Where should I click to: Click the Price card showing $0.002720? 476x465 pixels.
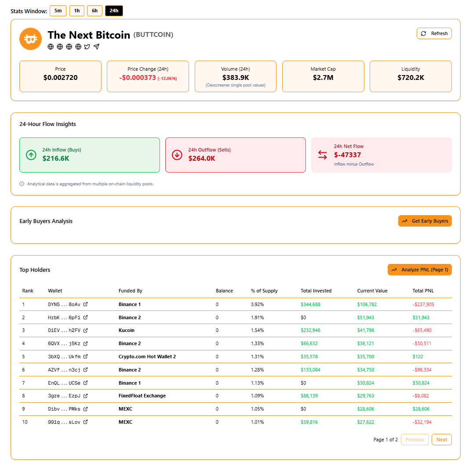[60, 76]
